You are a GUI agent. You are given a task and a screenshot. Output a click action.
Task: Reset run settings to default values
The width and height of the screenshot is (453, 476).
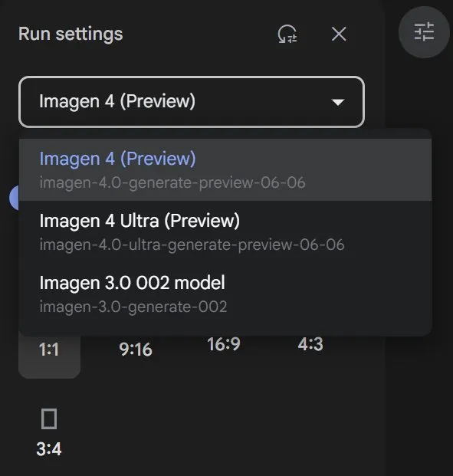click(x=287, y=34)
